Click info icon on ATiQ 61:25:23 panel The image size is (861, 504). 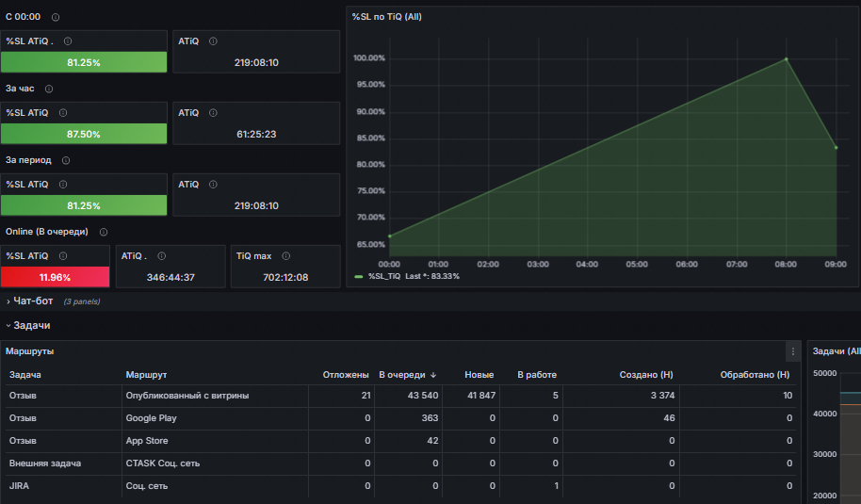[x=213, y=112]
